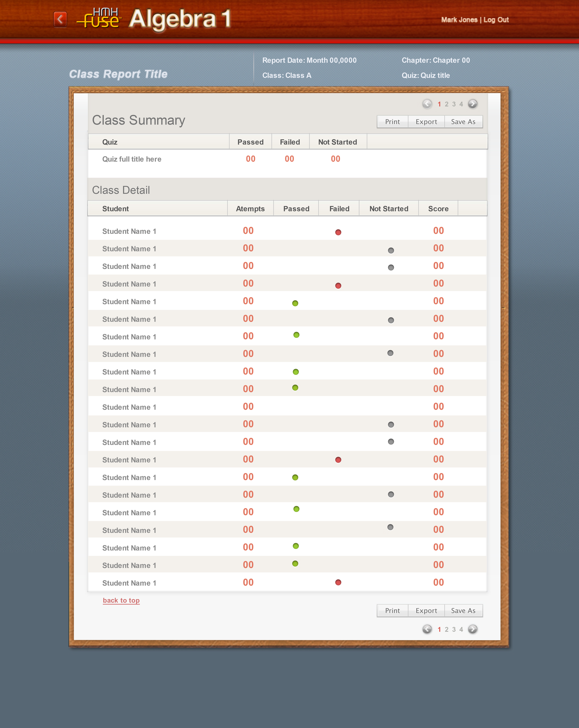Go to next page using top arrow
The height and width of the screenshot is (728, 579).
click(473, 104)
